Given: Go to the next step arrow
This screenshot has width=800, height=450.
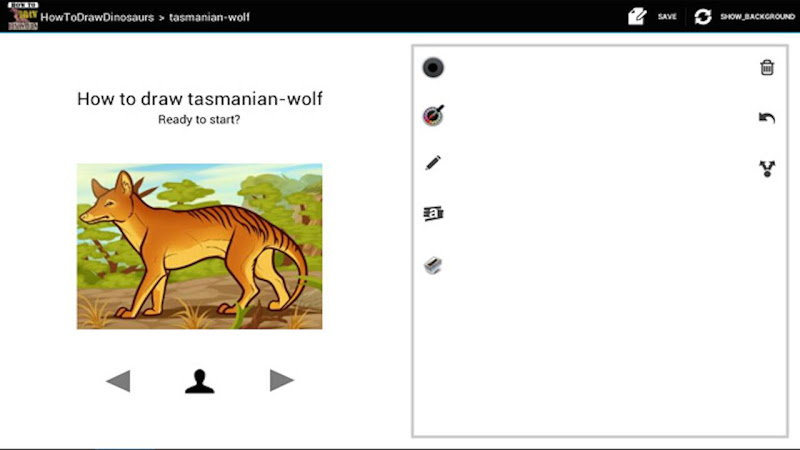Looking at the screenshot, I should coord(282,381).
